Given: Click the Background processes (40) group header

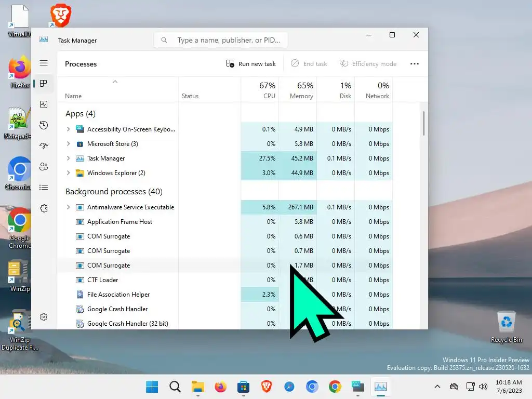Looking at the screenshot, I should 114,192.
